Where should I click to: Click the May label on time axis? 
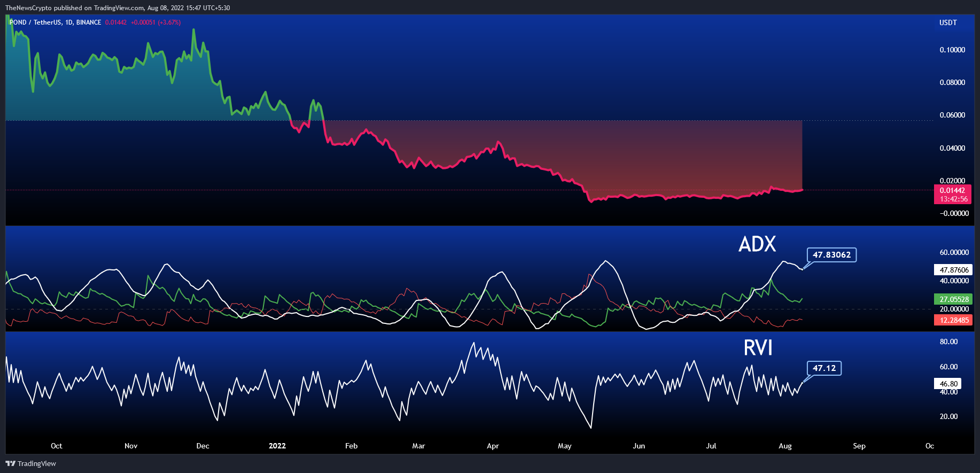coord(564,446)
